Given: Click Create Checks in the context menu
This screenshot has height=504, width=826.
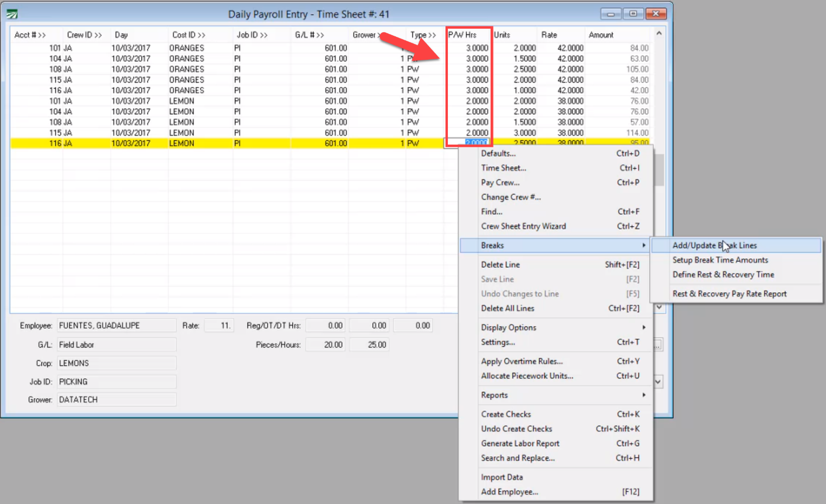Looking at the screenshot, I should coord(506,414).
